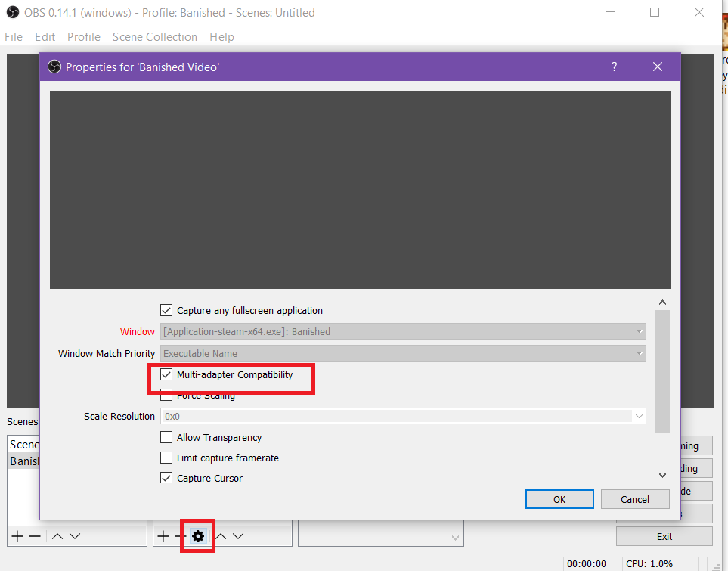The height and width of the screenshot is (571, 728).
Task: Select the Banished entry in Scenes list
Action: click(x=24, y=461)
